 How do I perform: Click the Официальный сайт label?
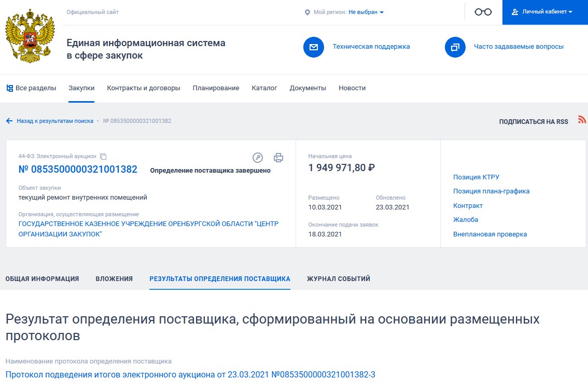tap(93, 12)
